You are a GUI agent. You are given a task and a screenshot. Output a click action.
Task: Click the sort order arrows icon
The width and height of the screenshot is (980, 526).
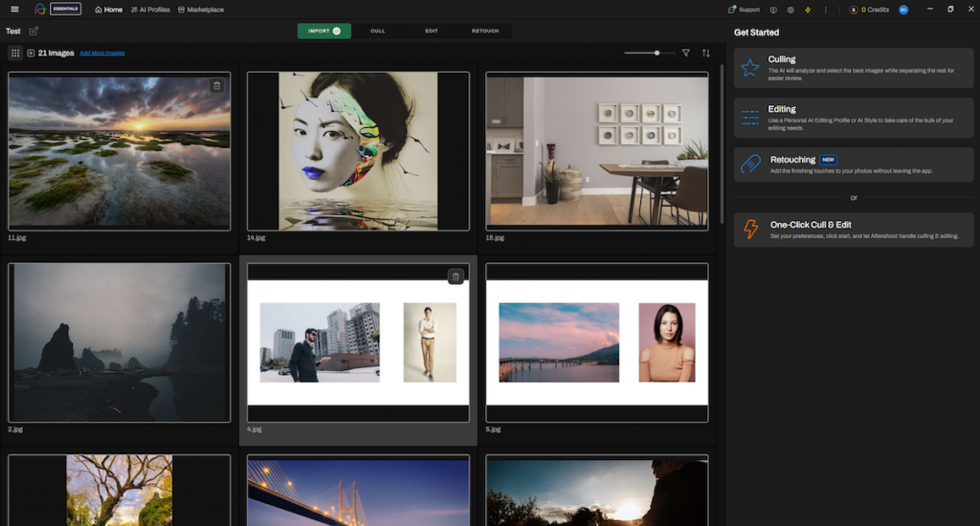click(x=706, y=54)
